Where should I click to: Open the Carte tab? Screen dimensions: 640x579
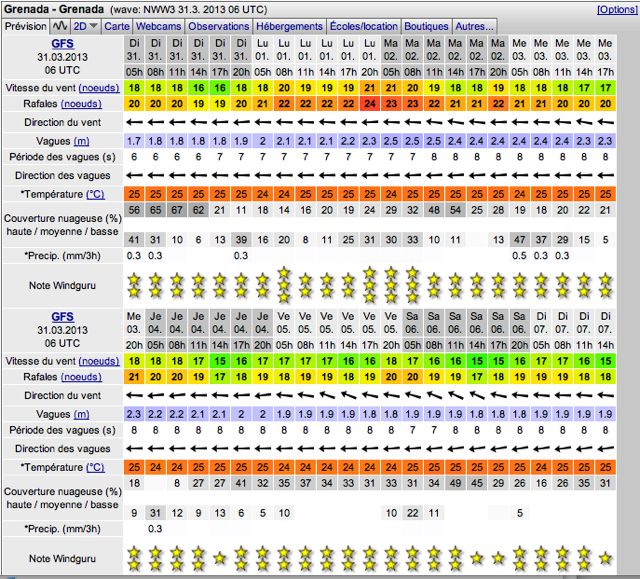[x=117, y=25]
